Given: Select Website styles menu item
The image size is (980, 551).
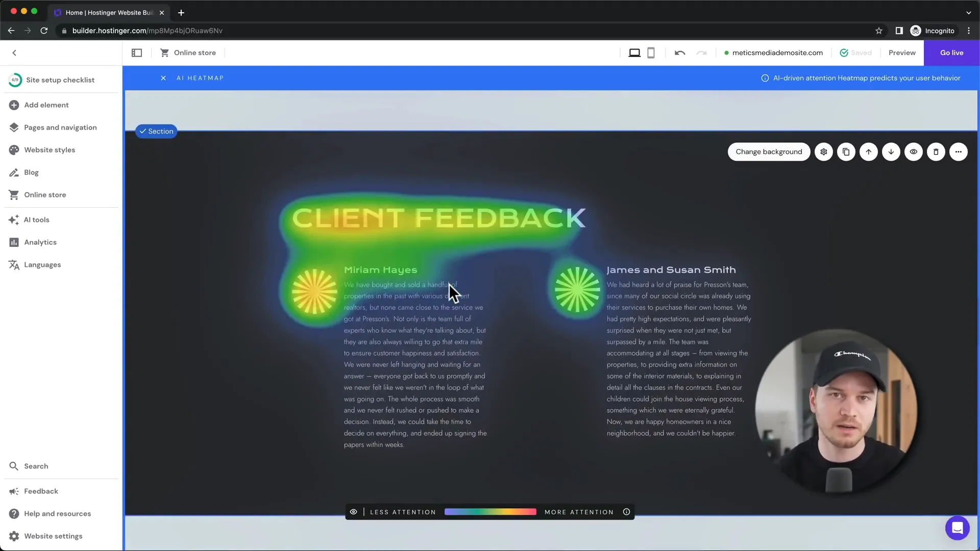Looking at the screenshot, I should pyautogui.click(x=49, y=149).
